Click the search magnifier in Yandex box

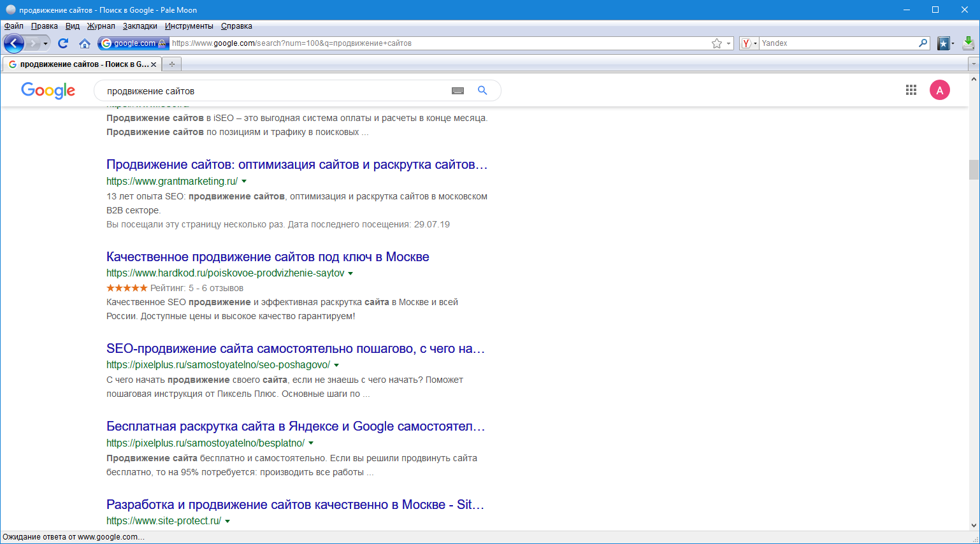(923, 43)
